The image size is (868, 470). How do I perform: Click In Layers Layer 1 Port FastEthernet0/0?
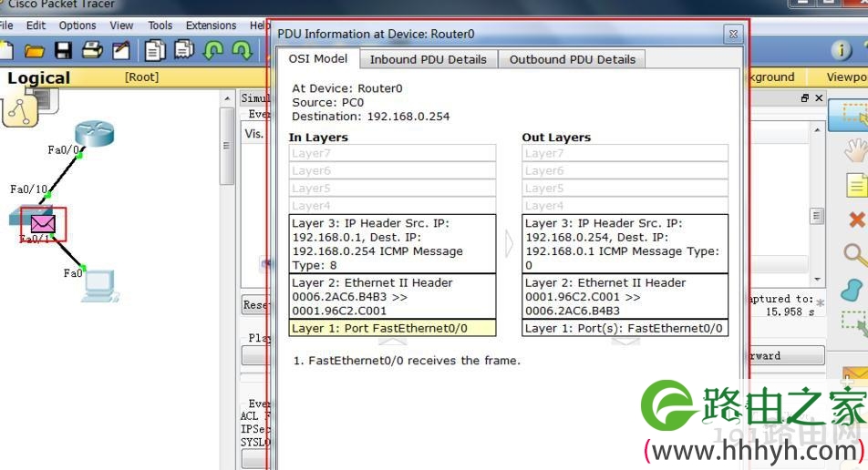(x=392, y=328)
